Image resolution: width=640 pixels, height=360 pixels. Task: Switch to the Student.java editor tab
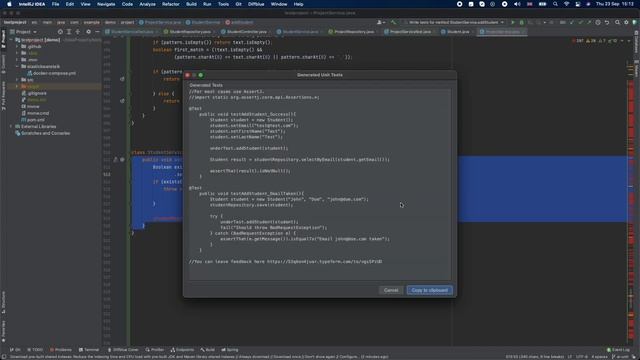point(458,32)
